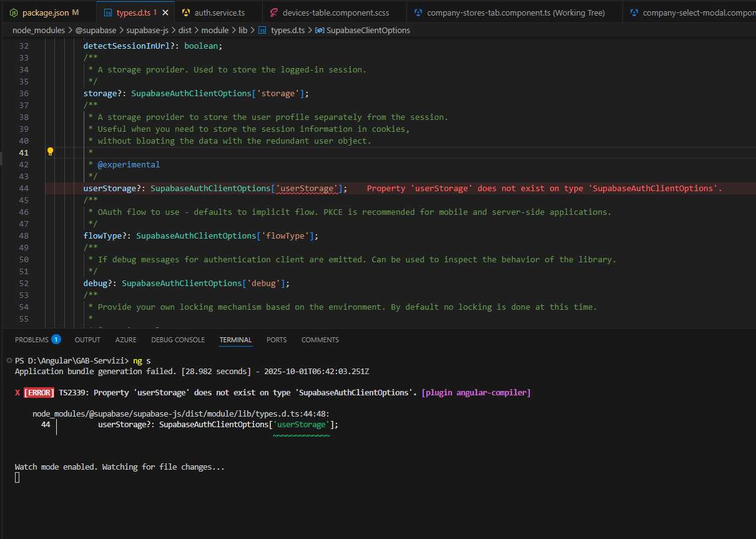Viewport: 756px width, 539px height.
Task: Click the Sass icon on devices-table.component.scss tab
Action: click(x=274, y=12)
